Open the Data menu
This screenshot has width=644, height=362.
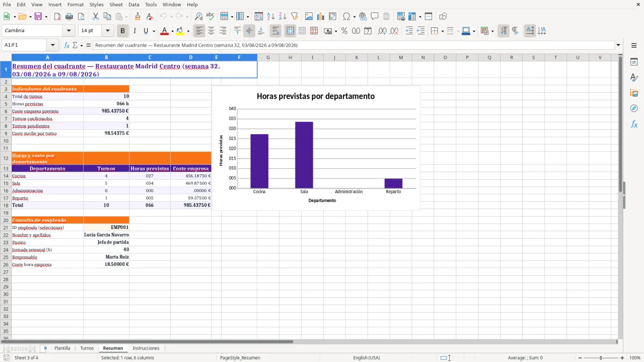(134, 4)
